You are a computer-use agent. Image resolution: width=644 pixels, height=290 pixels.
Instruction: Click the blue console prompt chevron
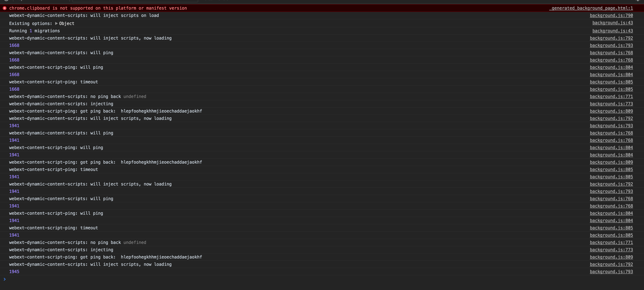pos(4,279)
